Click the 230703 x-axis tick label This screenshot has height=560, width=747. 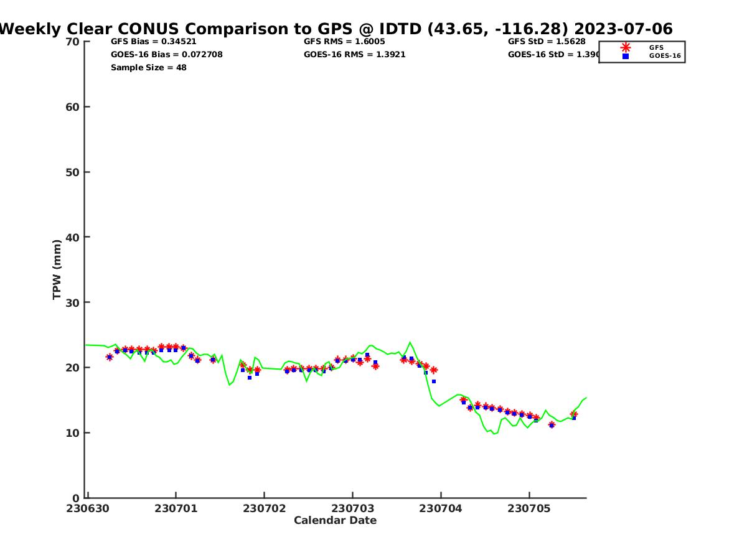352,508
